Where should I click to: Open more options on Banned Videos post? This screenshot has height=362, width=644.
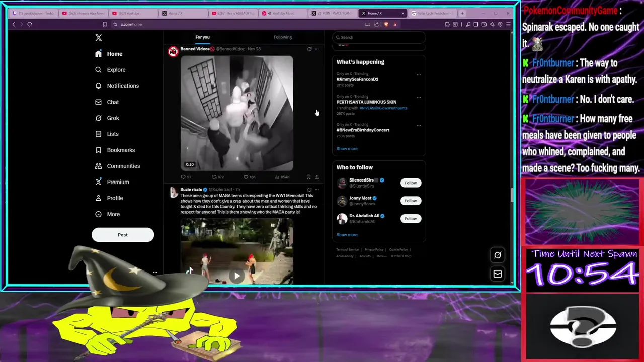click(317, 49)
